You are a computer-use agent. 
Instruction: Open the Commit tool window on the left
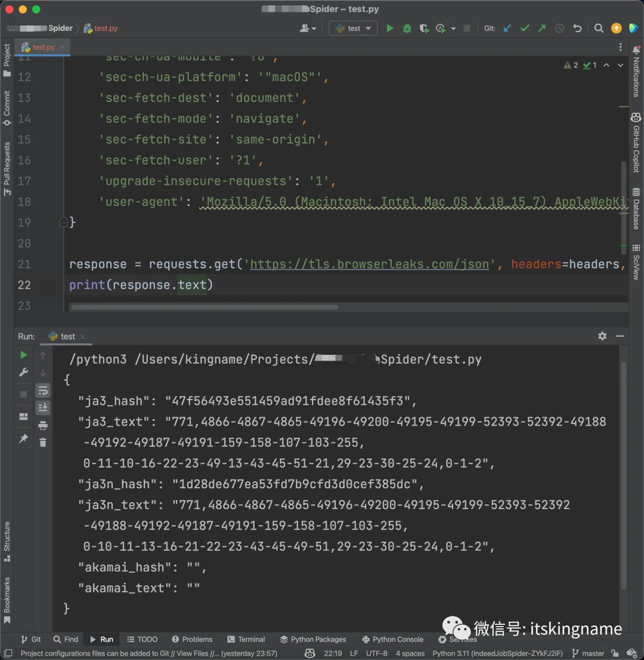coord(7,108)
